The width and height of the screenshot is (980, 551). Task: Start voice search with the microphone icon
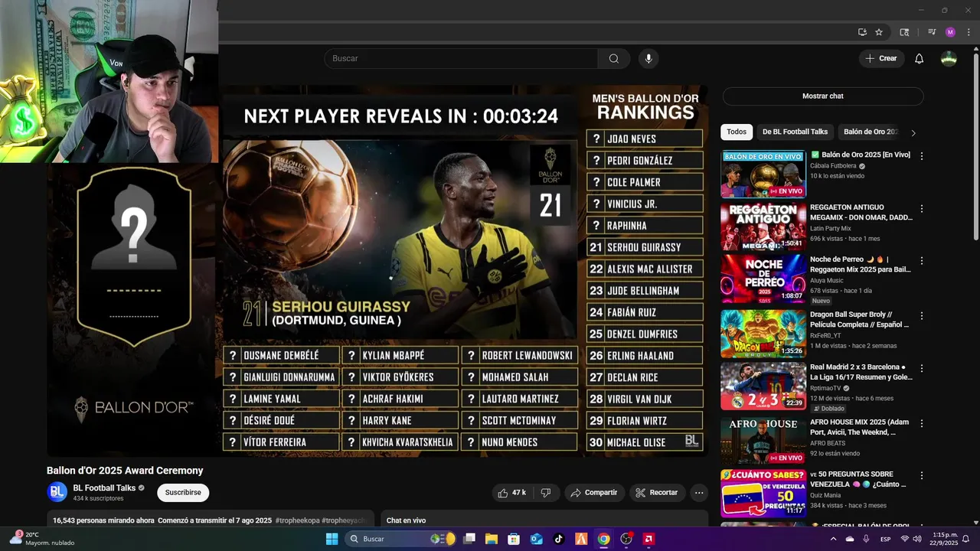tap(648, 59)
